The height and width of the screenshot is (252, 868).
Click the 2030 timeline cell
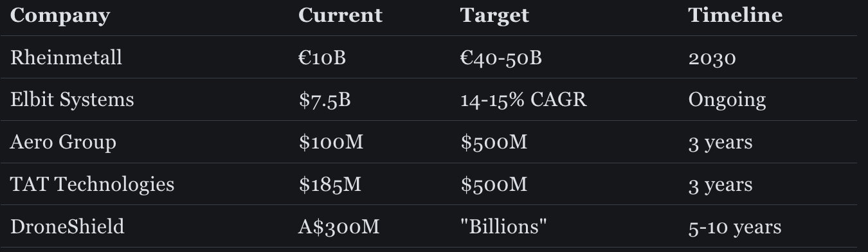click(x=712, y=58)
